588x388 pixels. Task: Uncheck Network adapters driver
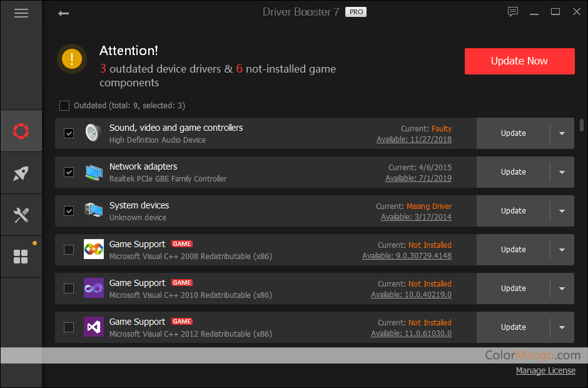(69, 172)
